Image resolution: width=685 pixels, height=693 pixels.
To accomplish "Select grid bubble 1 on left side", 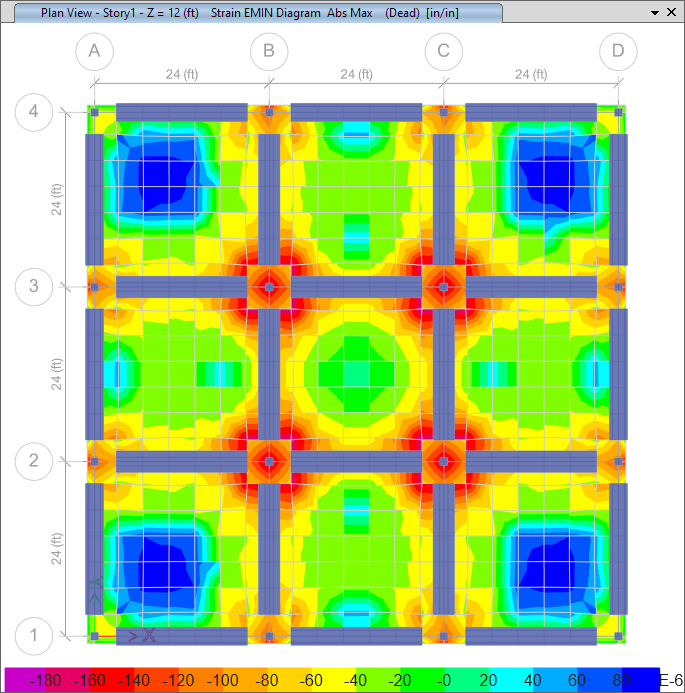I will click(x=34, y=636).
